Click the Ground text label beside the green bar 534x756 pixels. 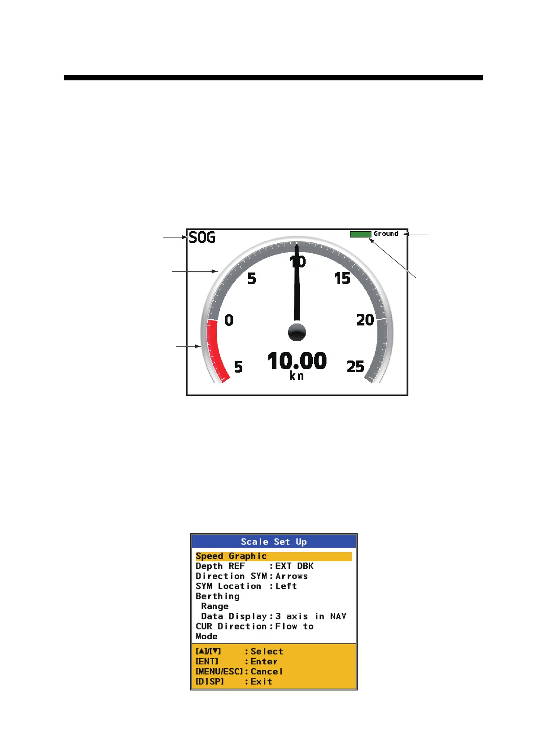click(x=386, y=234)
